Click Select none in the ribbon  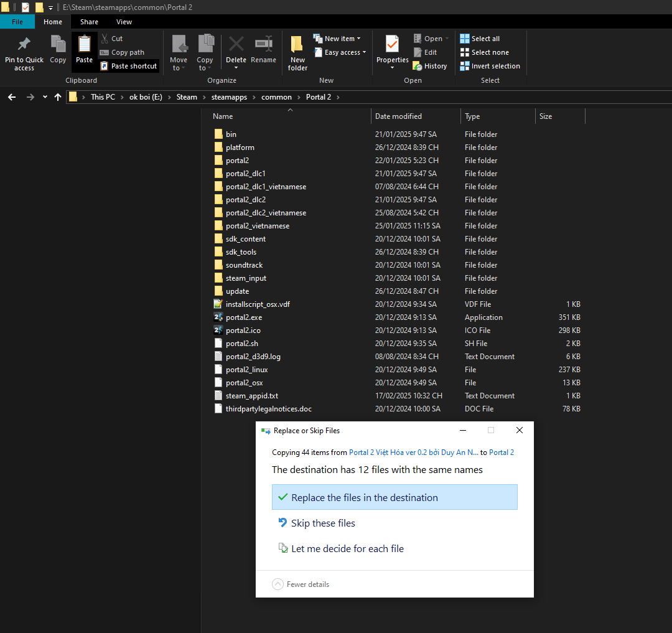[484, 52]
